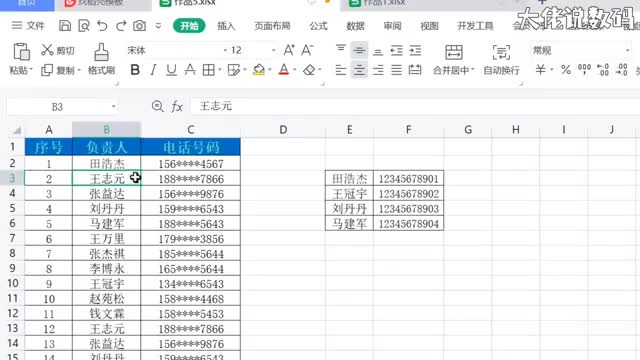Decrease decimal places
The height and width of the screenshot is (360, 640).
coord(622,70)
